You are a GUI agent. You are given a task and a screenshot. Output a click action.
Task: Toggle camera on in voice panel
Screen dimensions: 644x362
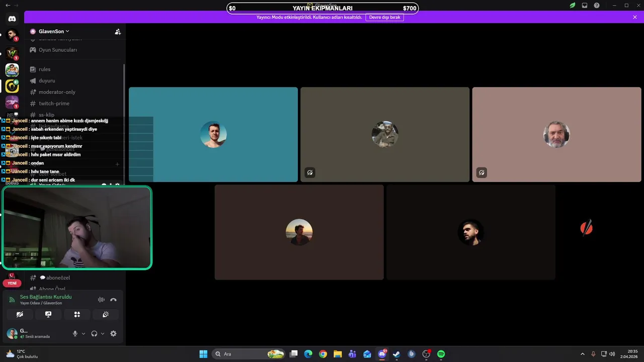tap(20, 314)
